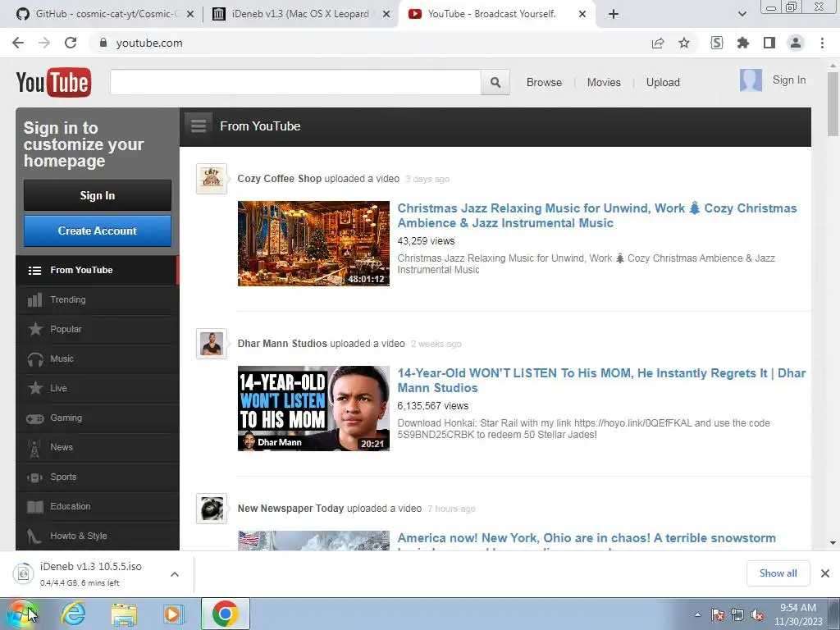Go back with the browser back arrow
840x630 pixels.
[18, 43]
